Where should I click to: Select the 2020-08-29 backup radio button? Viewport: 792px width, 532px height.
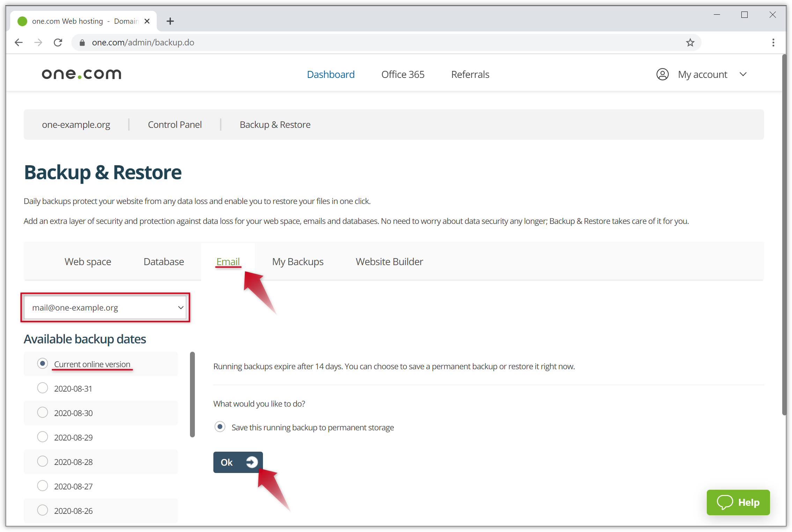pyautogui.click(x=43, y=437)
